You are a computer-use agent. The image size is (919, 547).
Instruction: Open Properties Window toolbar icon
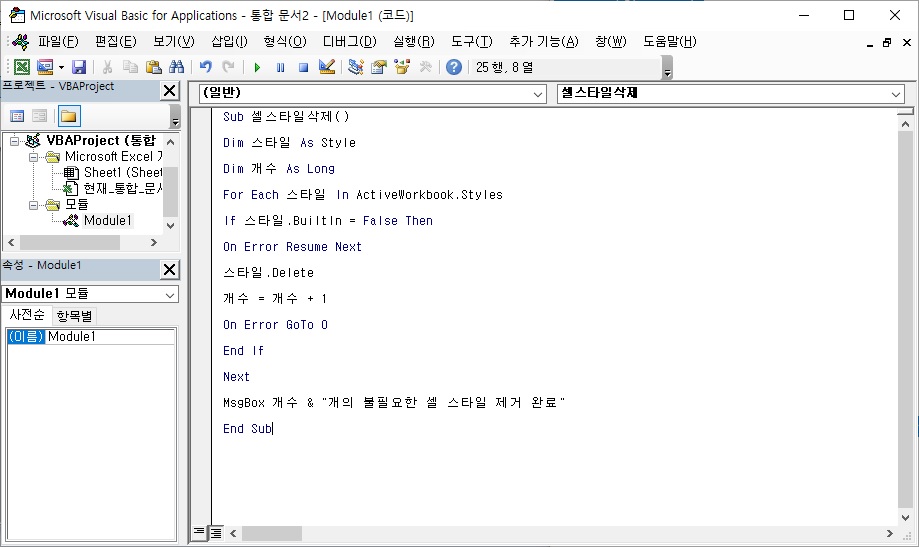click(379, 67)
